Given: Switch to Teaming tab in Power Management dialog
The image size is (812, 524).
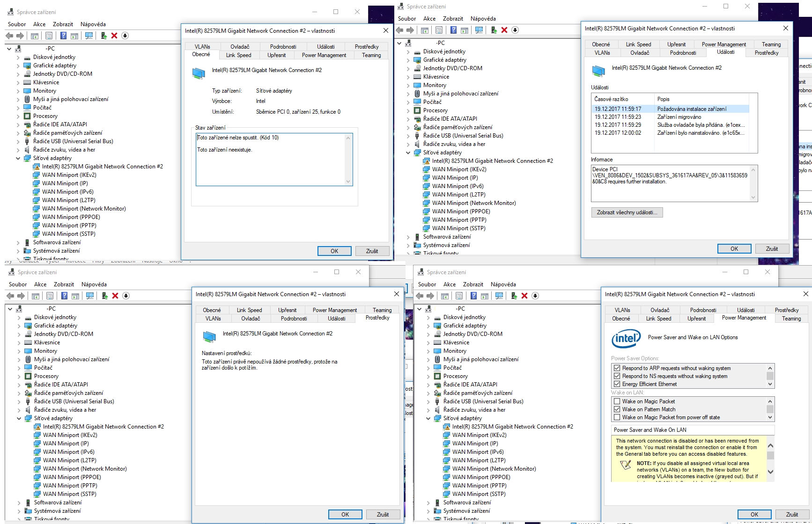Looking at the screenshot, I should tap(791, 319).
